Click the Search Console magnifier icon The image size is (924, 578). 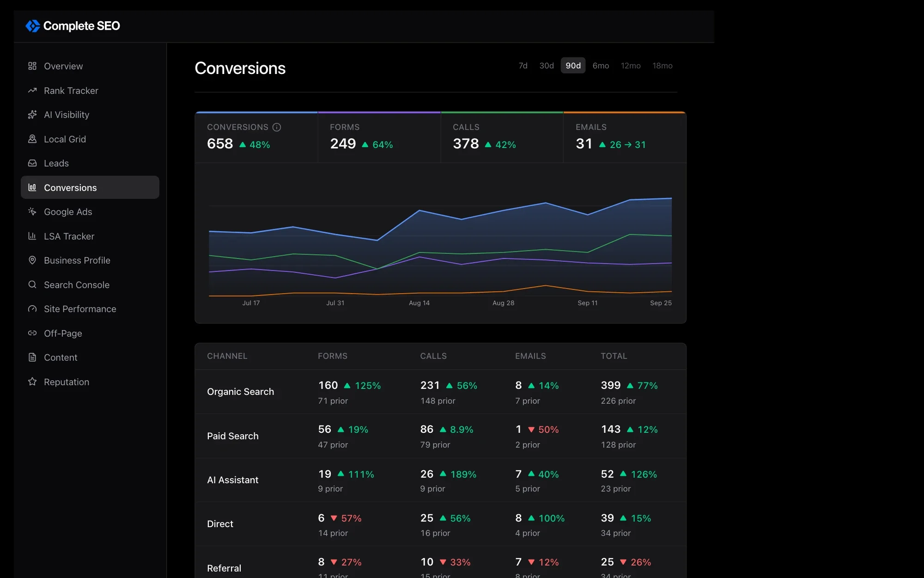coord(32,285)
